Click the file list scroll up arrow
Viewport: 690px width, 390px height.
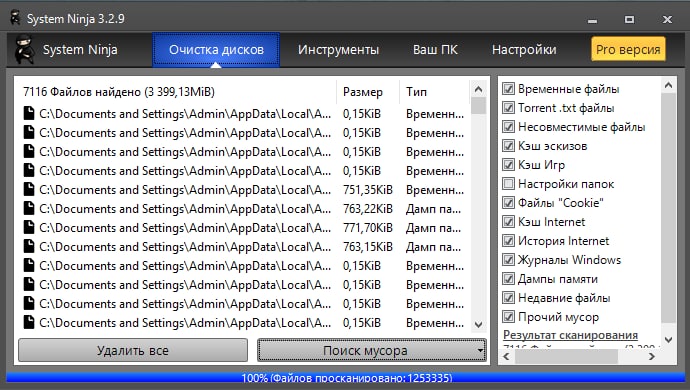[x=478, y=89]
